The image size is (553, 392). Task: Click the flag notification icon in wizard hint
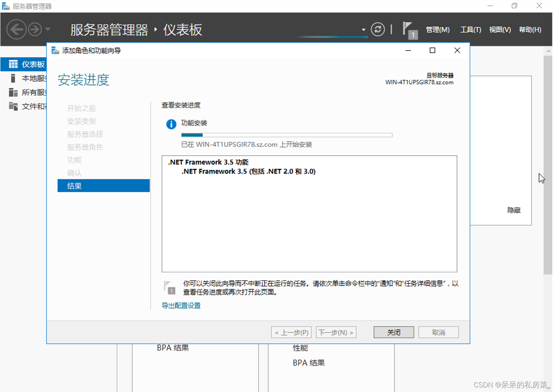pos(169,288)
